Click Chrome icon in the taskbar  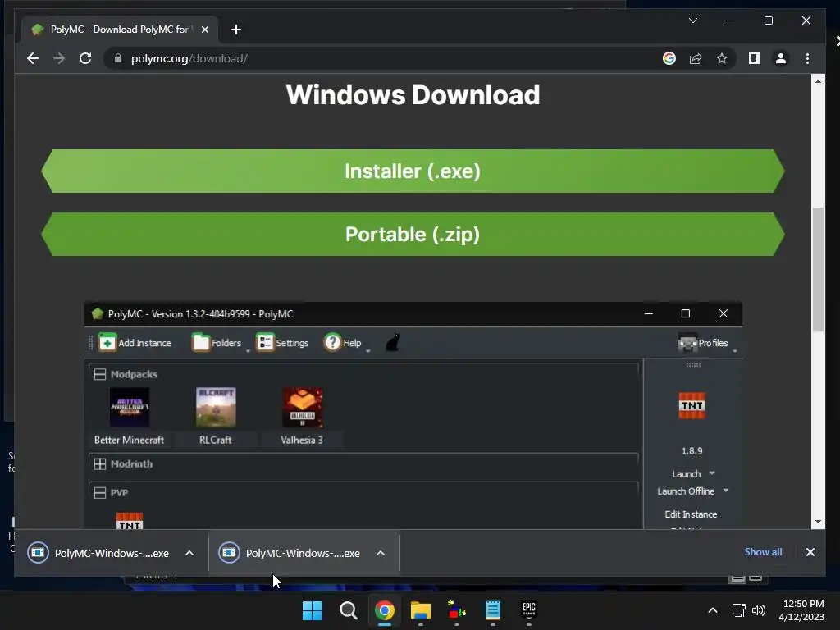coord(385,610)
